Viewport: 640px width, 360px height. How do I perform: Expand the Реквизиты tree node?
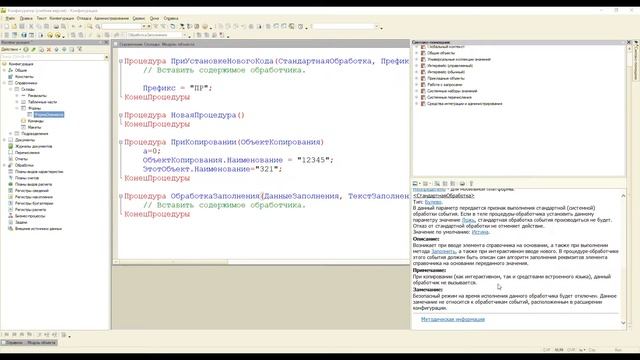pos(17,96)
